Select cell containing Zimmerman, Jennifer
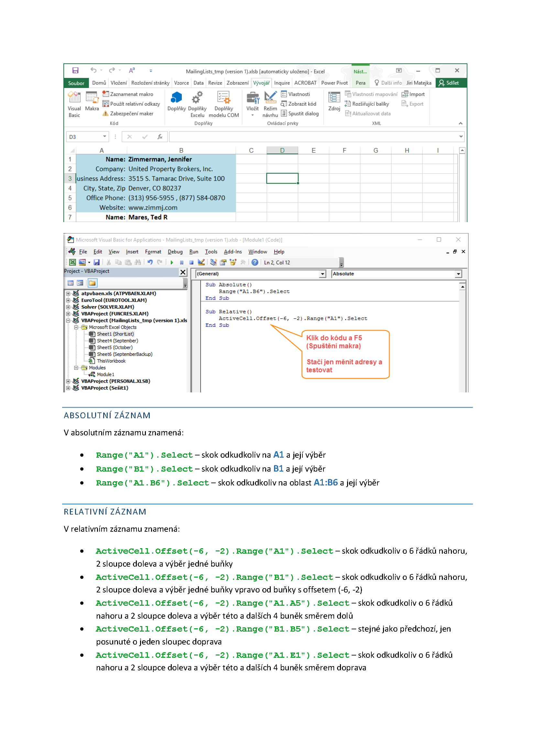This screenshot has width=535, height=756. (x=181, y=159)
